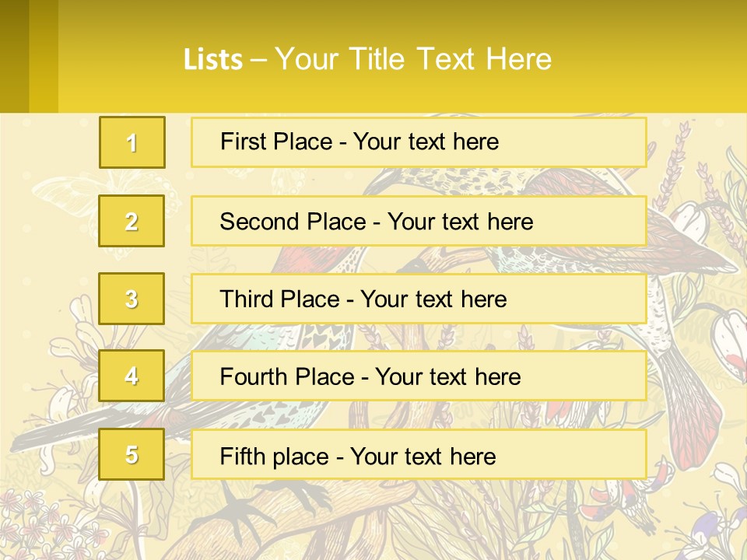Image resolution: width=747 pixels, height=560 pixels.
Task: Select the "Fourth Place - Your text here" box
Action: pos(419,376)
